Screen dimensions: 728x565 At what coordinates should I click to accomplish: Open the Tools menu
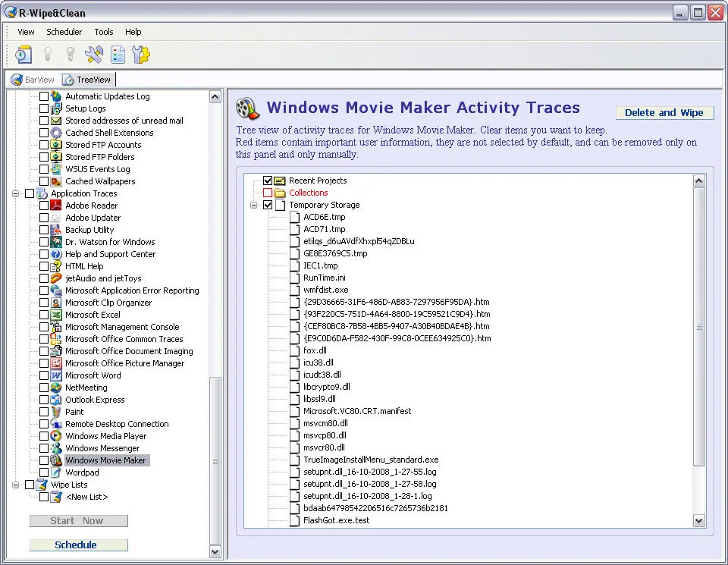pos(104,32)
